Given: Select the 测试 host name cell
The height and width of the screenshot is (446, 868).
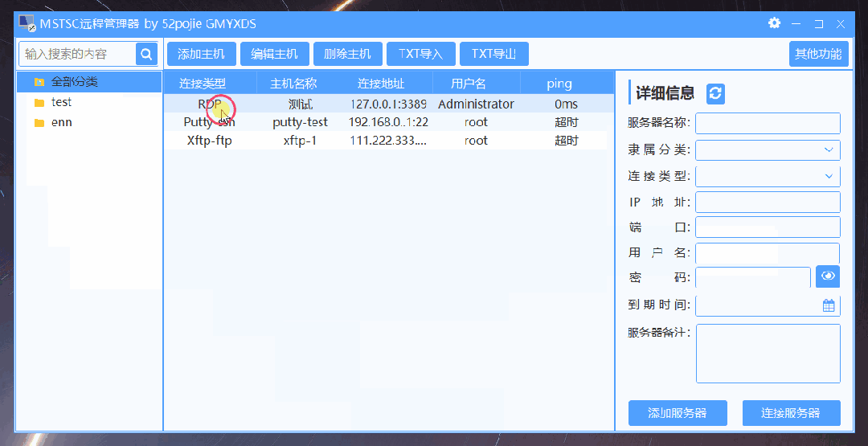Looking at the screenshot, I should (x=300, y=104).
